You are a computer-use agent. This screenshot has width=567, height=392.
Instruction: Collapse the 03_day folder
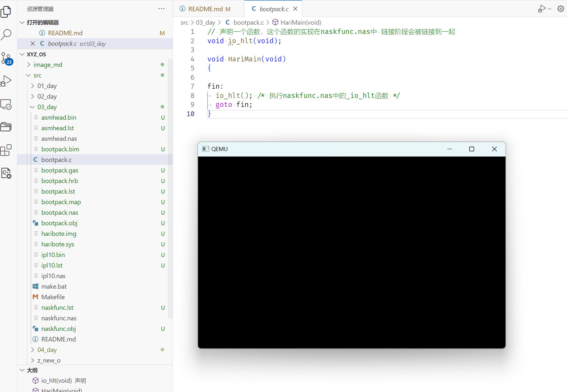click(x=47, y=107)
